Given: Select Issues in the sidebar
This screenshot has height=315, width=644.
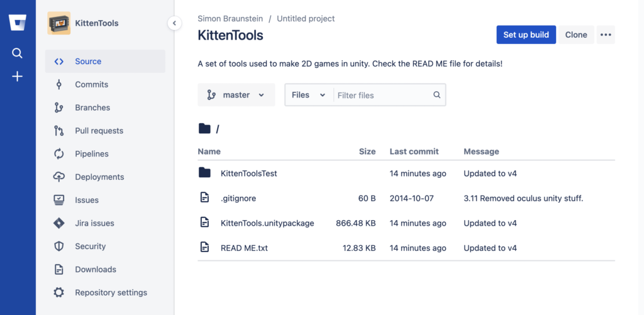Looking at the screenshot, I should [x=105, y=201].
